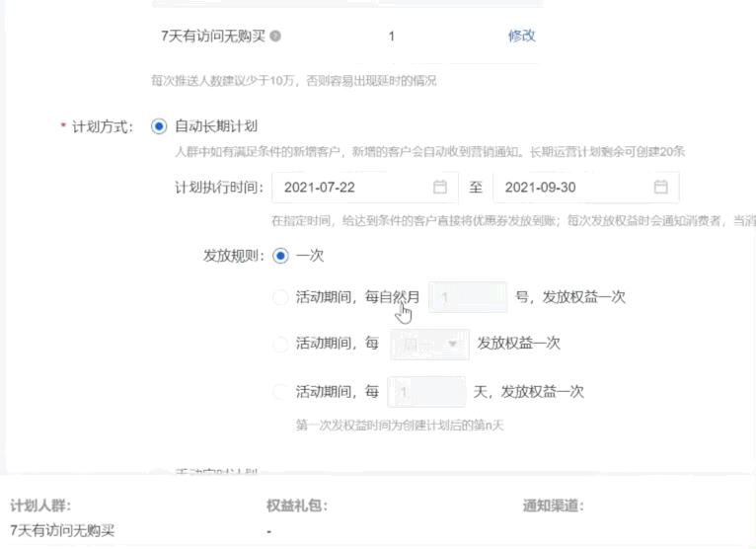Screen dimensions: 756x549
Task: Click 权益礼包 summary heading
Action: 297,506
